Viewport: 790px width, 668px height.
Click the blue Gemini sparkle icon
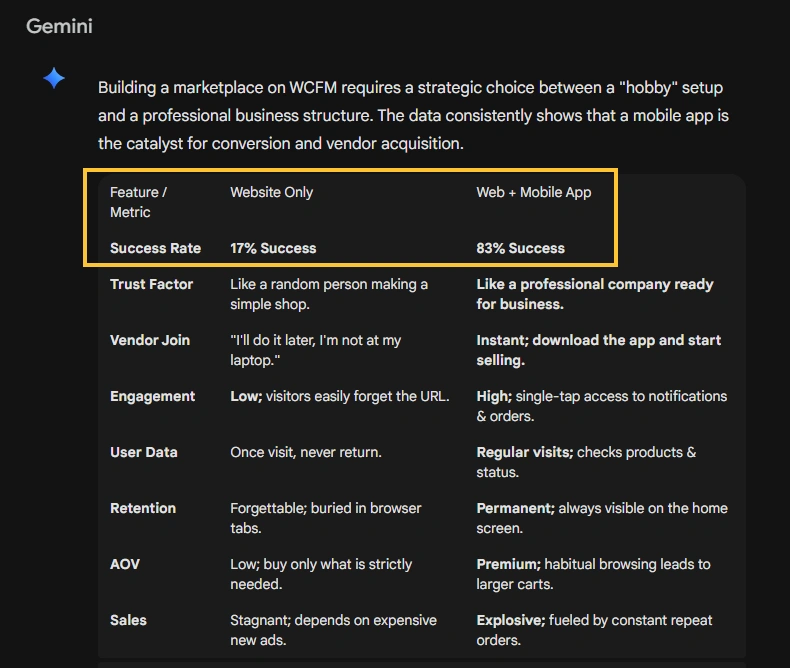point(54,79)
